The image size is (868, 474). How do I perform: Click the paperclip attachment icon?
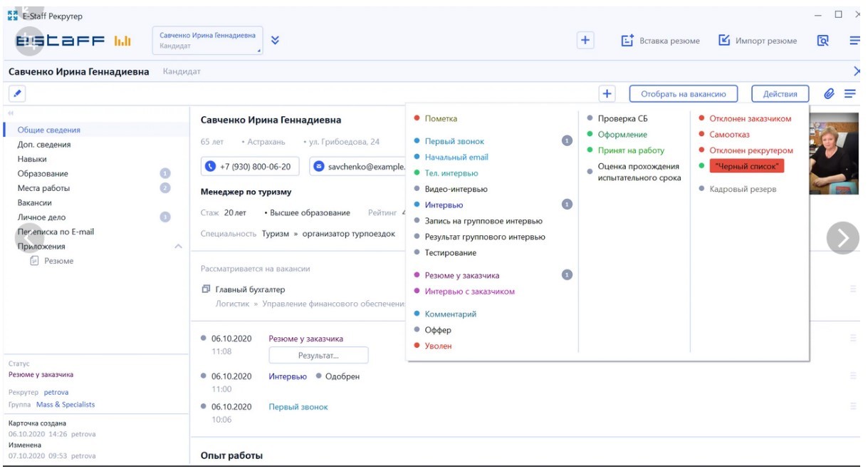pyautogui.click(x=829, y=93)
